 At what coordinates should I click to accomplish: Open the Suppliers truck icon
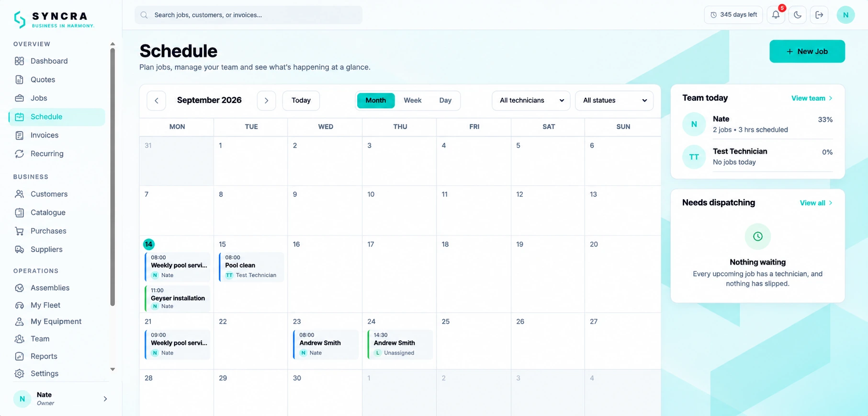pos(19,249)
